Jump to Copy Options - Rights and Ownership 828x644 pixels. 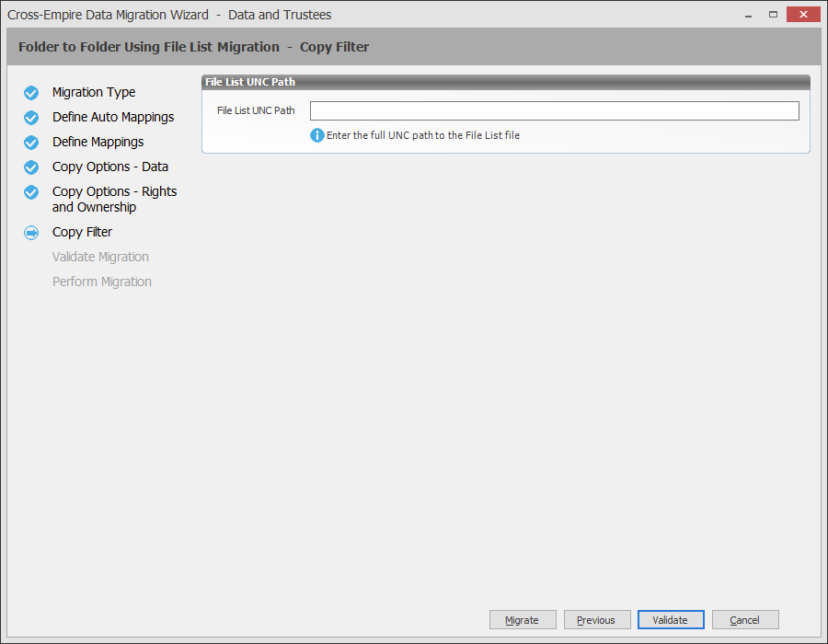pos(114,199)
